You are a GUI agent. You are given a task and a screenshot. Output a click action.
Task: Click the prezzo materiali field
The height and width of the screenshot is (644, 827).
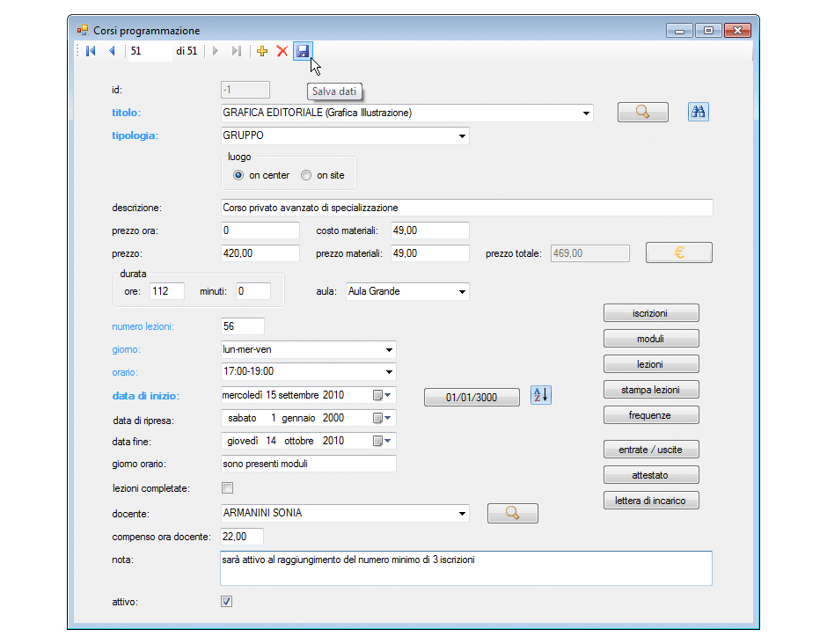430,253
